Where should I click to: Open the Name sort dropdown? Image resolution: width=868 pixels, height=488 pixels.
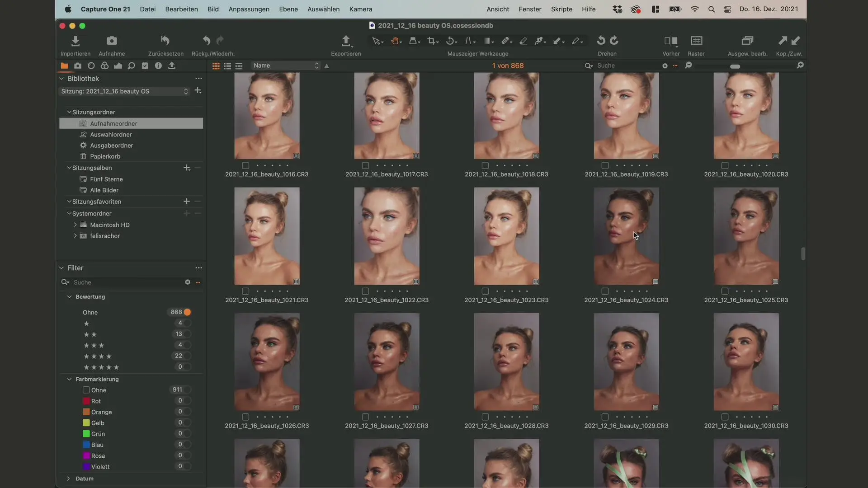286,66
